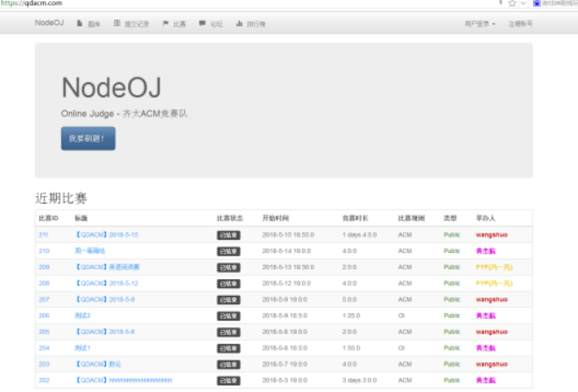Viewport: 578px width, 392px height.
Task: Open the 用户登录 dropdown menu
Action: (x=479, y=24)
